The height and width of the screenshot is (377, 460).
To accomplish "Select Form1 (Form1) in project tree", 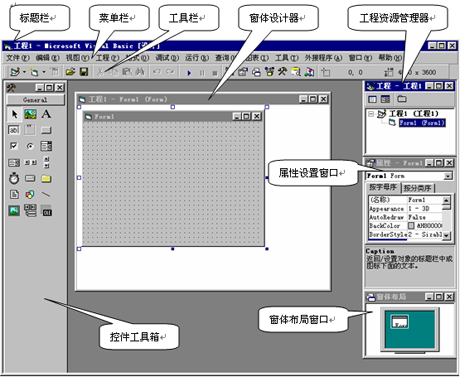I will coord(422,123).
